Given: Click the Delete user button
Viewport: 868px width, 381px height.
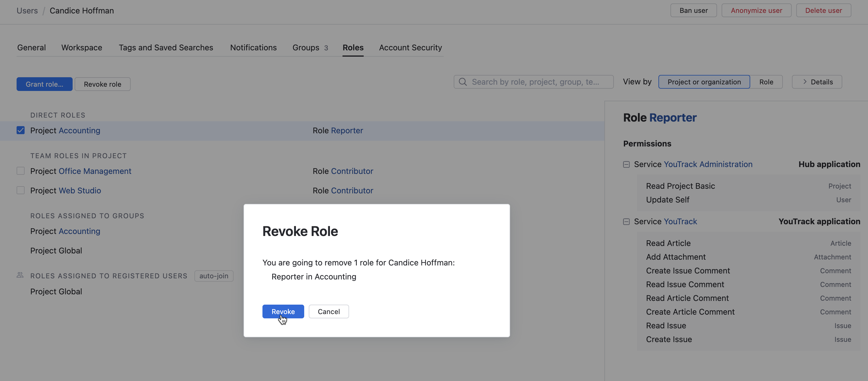Looking at the screenshot, I should (x=823, y=11).
